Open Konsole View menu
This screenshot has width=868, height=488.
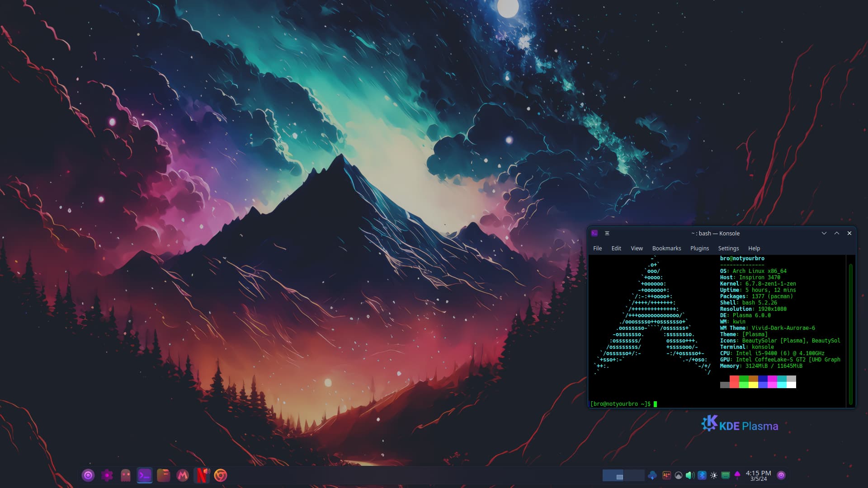[x=637, y=248]
